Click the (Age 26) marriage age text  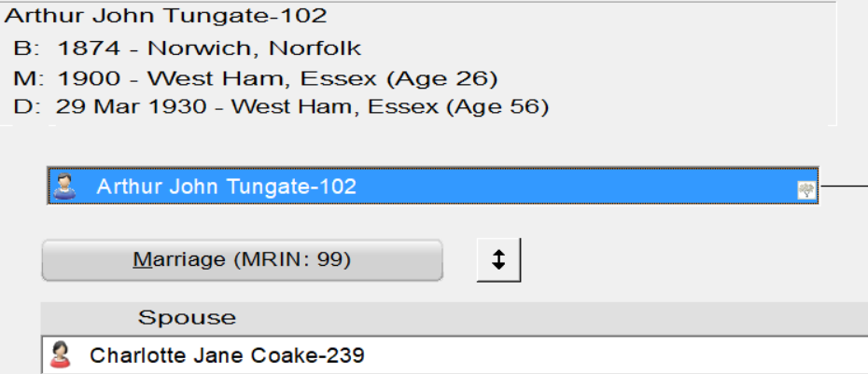(x=441, y=79)
